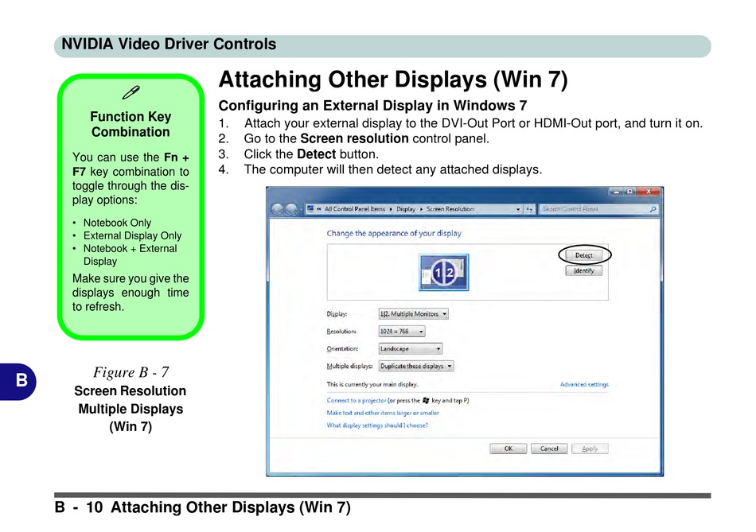Focus the Search Control Panel field

pos(593,209)
